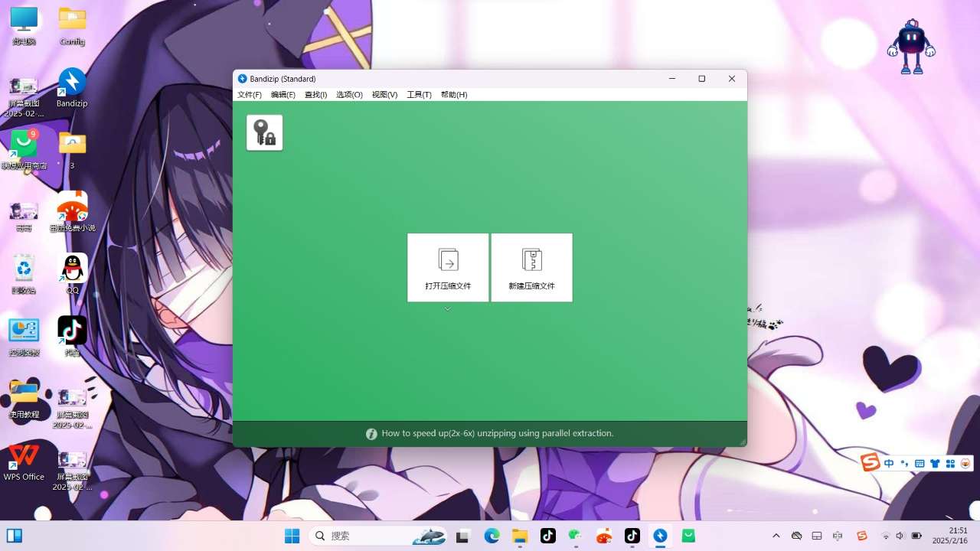This screenshot has width=980, height=551.
Task: Click the Bandizip logo in the title bar
Action: 243,79
